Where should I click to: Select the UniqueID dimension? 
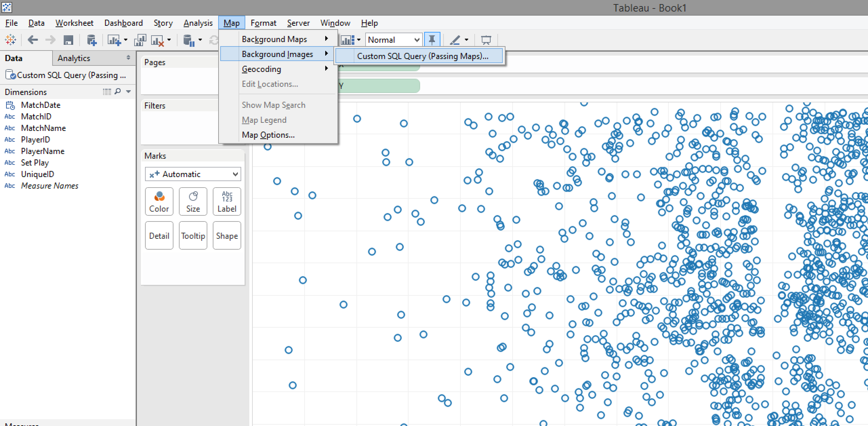tap(37, 174)
